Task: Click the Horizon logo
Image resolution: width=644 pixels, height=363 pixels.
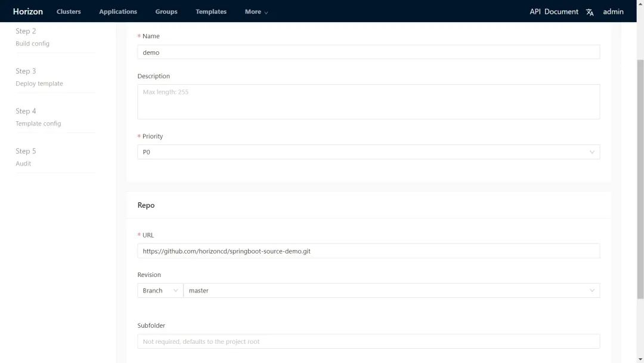Action: coord(28,11)
